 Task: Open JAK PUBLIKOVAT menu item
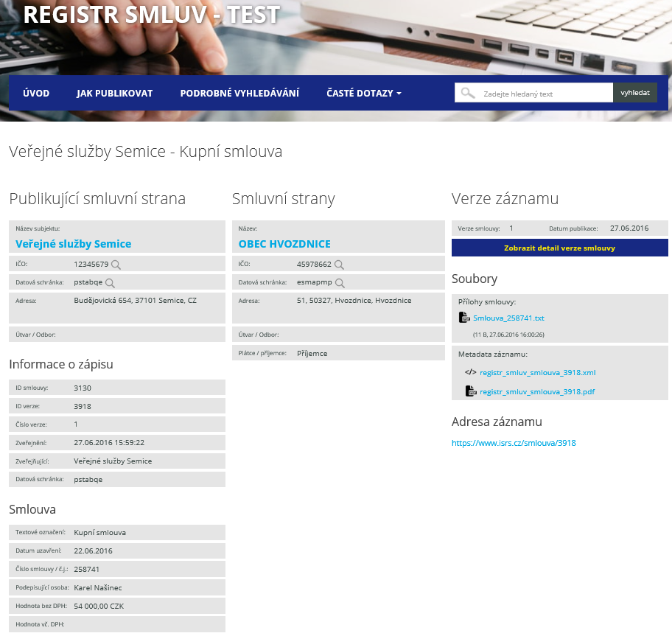(114, 93)
